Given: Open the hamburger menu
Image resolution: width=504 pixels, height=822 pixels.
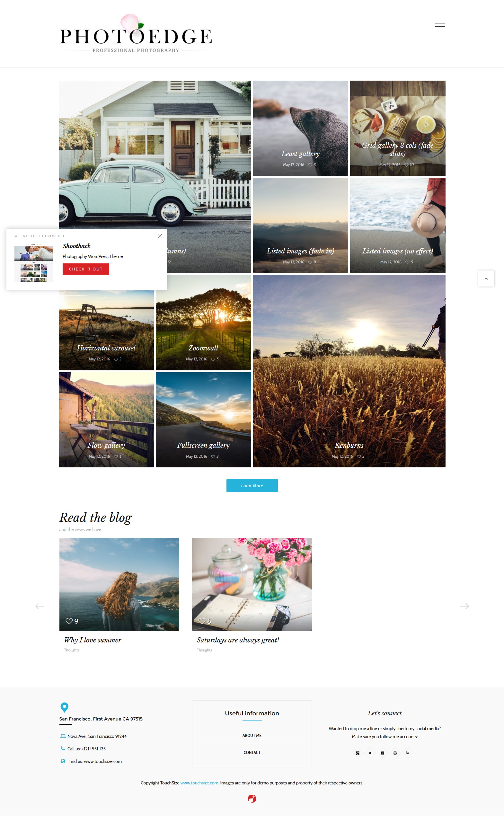Looking at the screenshot, I should pos(440,23).
